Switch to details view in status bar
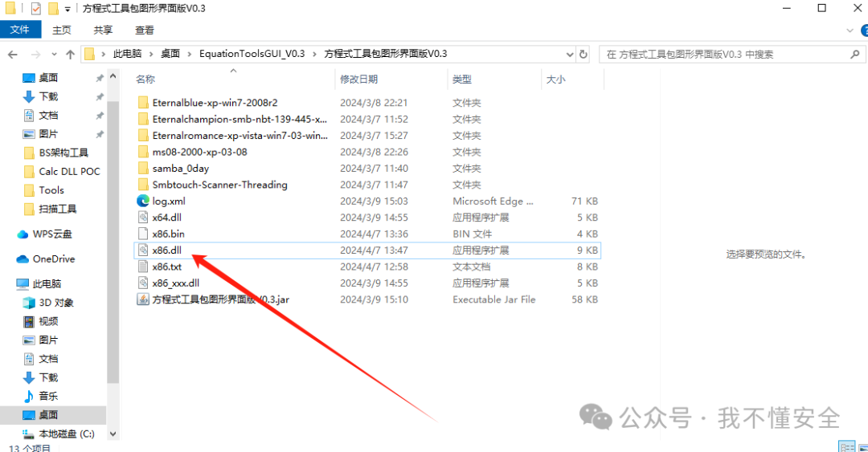Viewport: 868px width, 452px height. tap(847, 447)
